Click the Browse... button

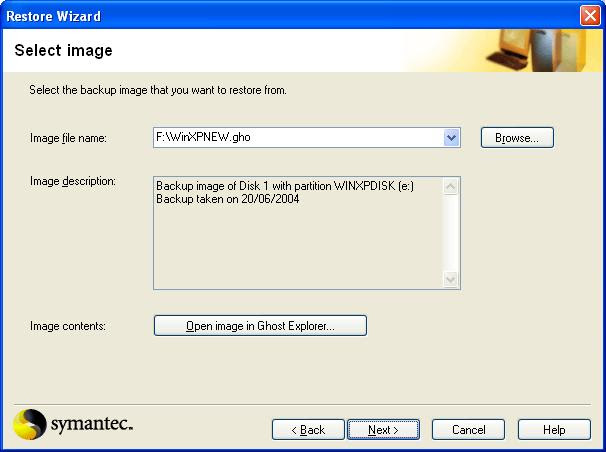pos(517,138)
